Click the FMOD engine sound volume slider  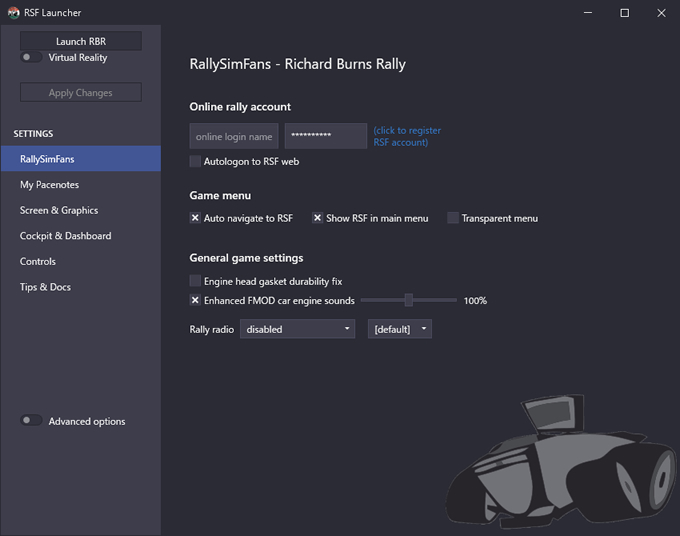click(409, 300)
